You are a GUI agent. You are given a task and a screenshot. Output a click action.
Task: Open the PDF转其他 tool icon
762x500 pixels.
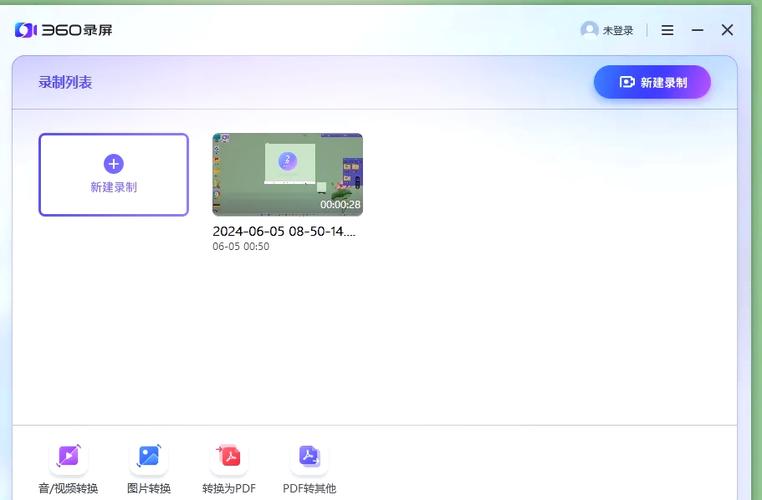pos(309,456)
